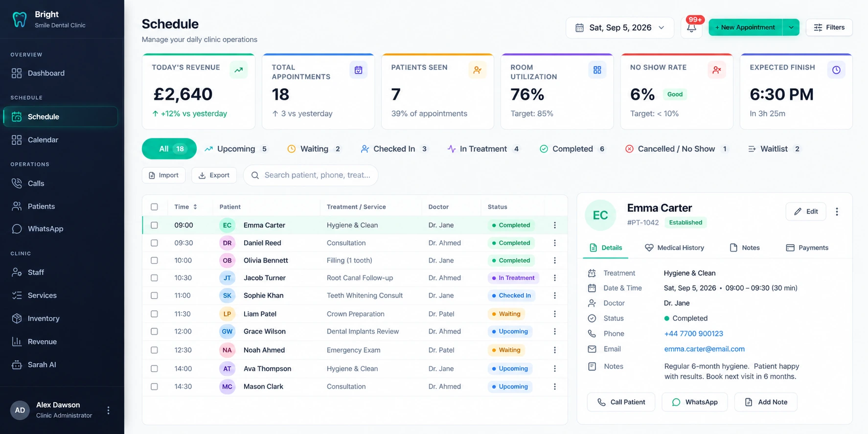
Task: Check the Jacob Turner row checkbox
Action: [154, 278]
